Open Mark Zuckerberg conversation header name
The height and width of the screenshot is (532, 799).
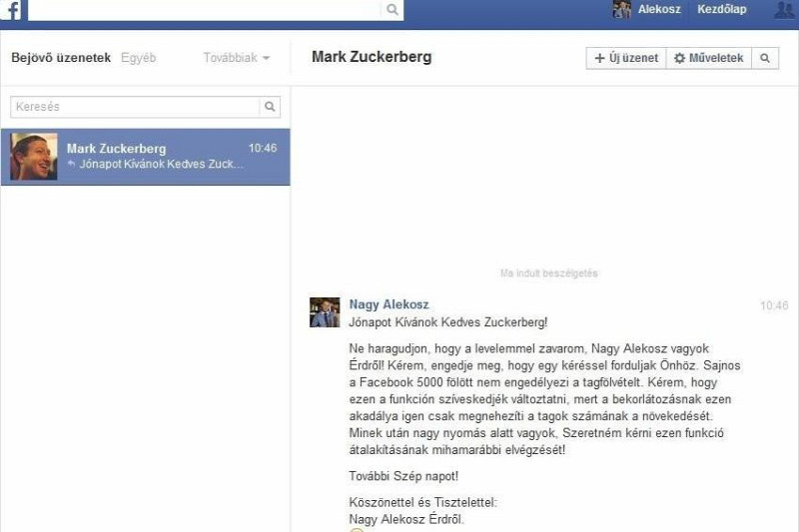[x=372, y=57]
